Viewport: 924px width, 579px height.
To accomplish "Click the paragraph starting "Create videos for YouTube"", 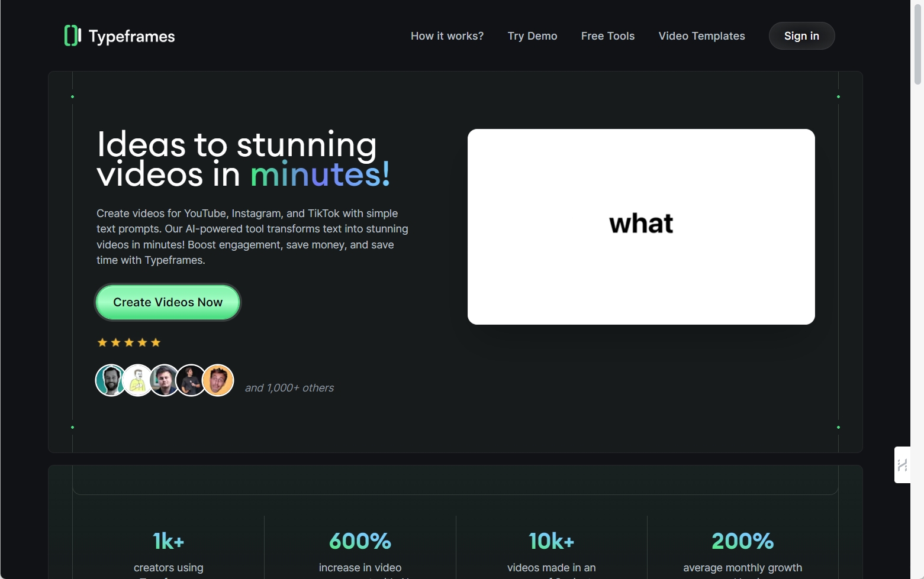I will pos(253,237).
